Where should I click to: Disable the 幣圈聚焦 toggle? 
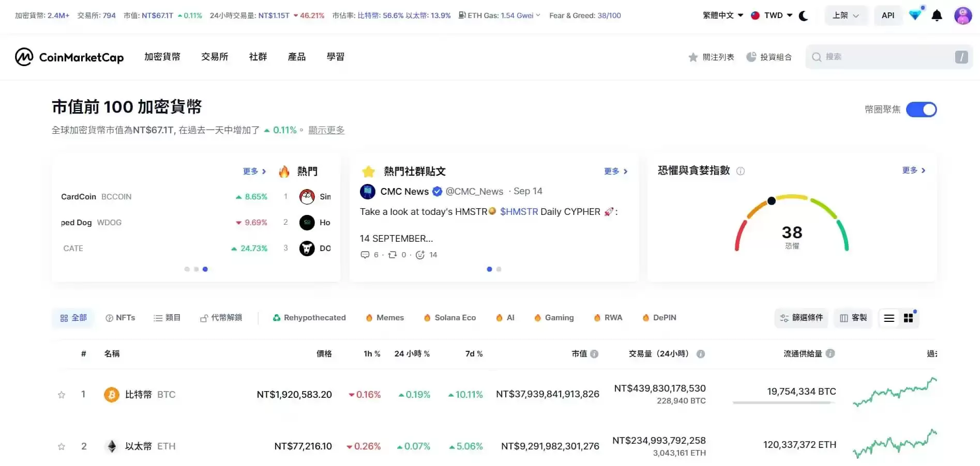(922, 110)
